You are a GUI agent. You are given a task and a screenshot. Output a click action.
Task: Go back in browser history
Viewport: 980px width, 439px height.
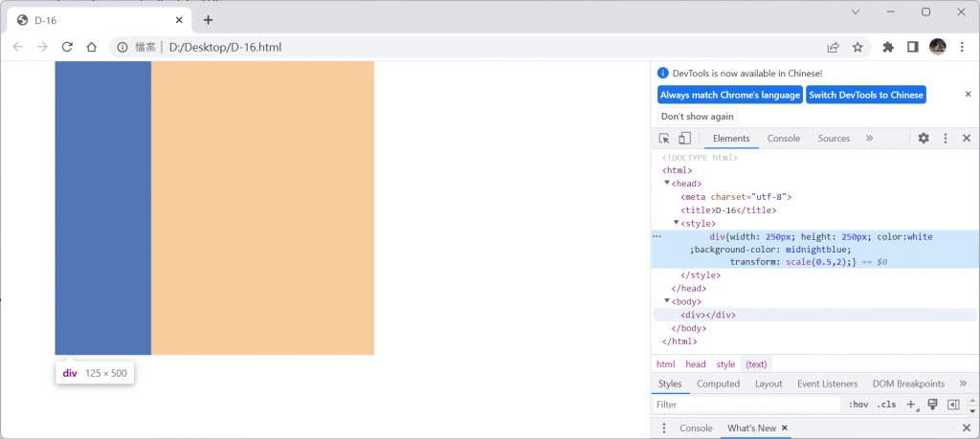(x=18, y=47)
